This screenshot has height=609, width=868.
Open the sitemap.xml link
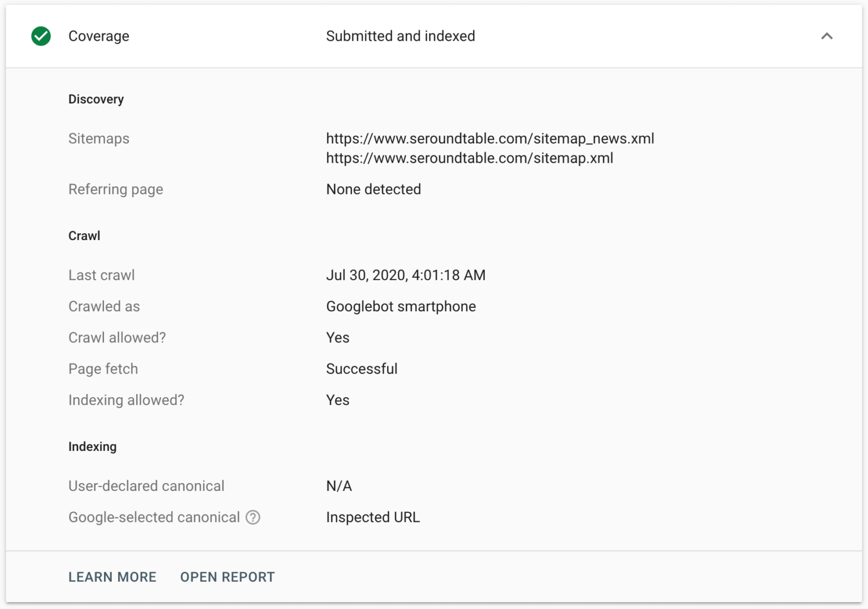coord(469,158)
